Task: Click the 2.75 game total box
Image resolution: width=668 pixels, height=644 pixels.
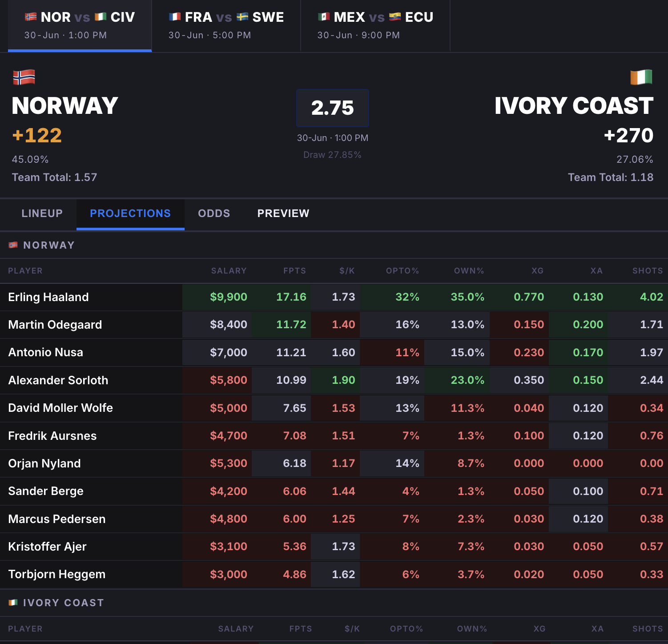Action: 333,108
